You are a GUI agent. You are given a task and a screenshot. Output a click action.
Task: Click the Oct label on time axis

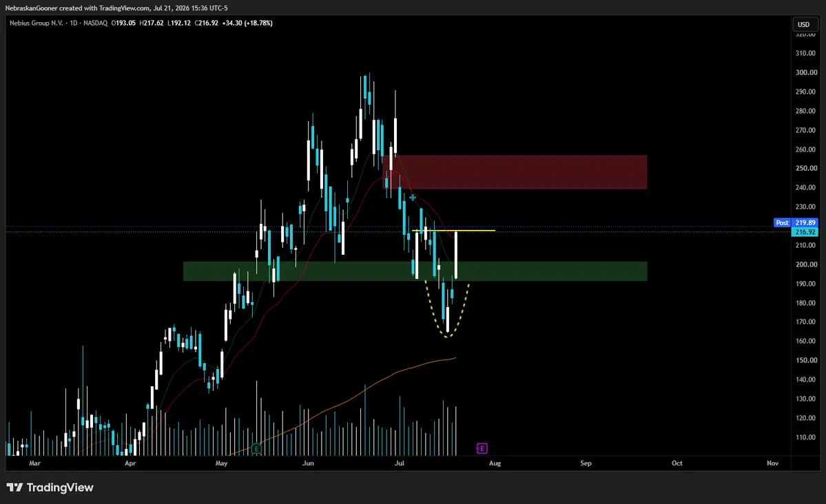point(677,463)
